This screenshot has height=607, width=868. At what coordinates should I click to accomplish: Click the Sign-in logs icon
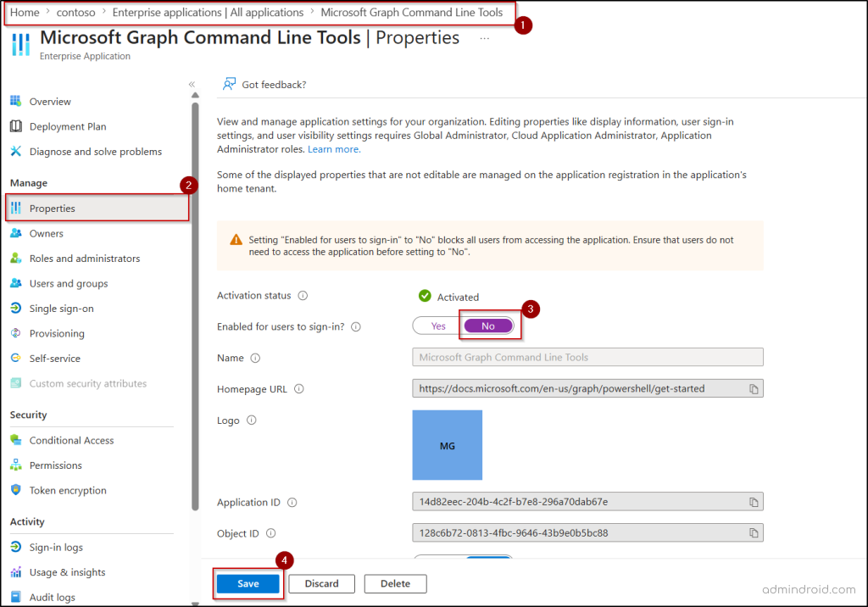[x=15, y=547]
